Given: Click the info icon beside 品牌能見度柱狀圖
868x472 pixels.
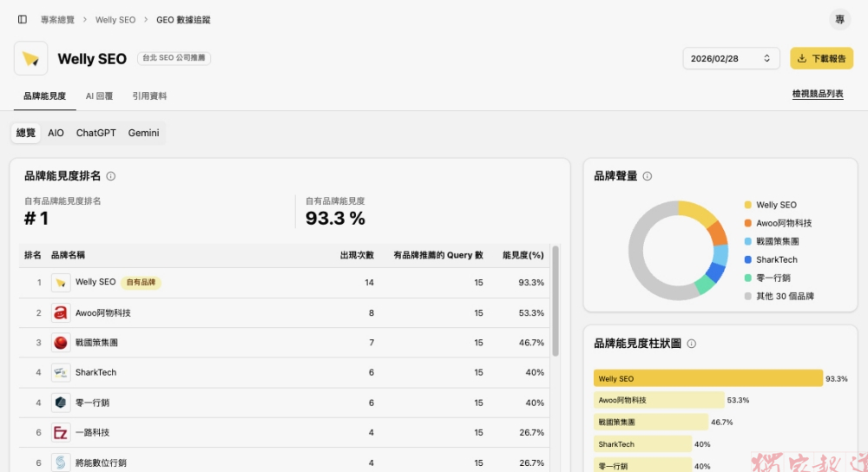Looking at the screenshot, I should (x=692, y=344).
